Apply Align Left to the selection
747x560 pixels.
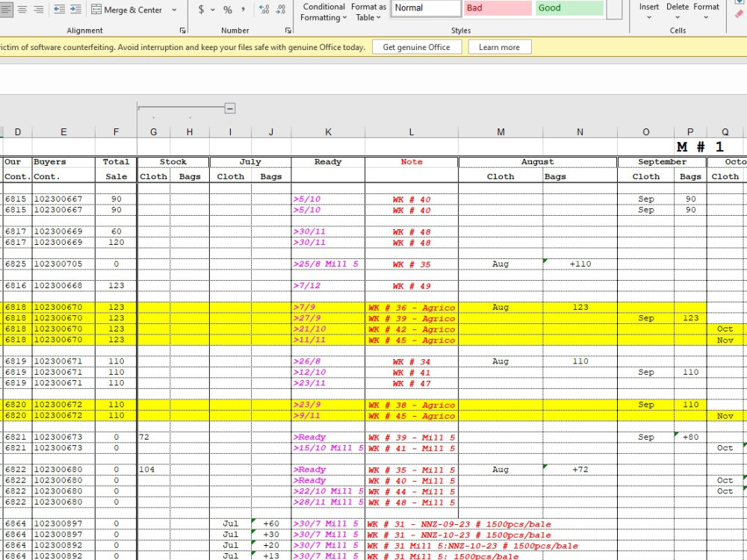6,10
